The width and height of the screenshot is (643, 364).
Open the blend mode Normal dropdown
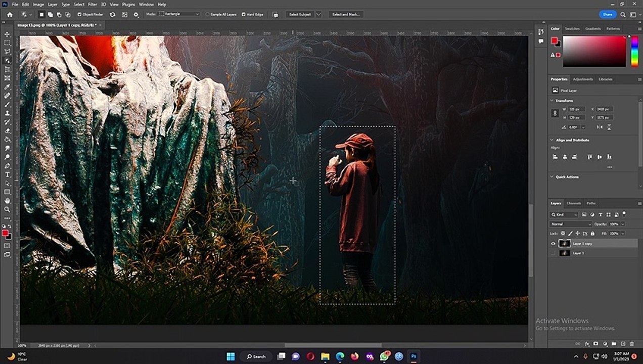pos(571,224)
